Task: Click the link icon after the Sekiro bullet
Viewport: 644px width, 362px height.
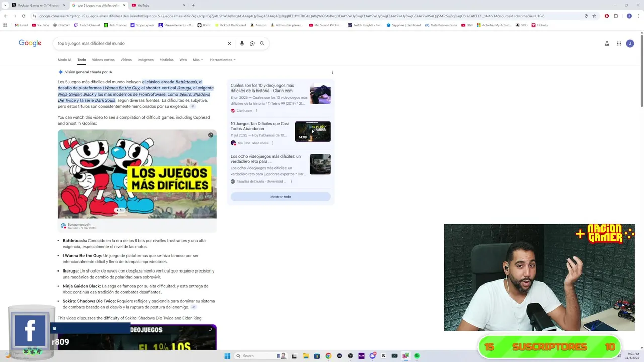Action: tap(194, 307)
